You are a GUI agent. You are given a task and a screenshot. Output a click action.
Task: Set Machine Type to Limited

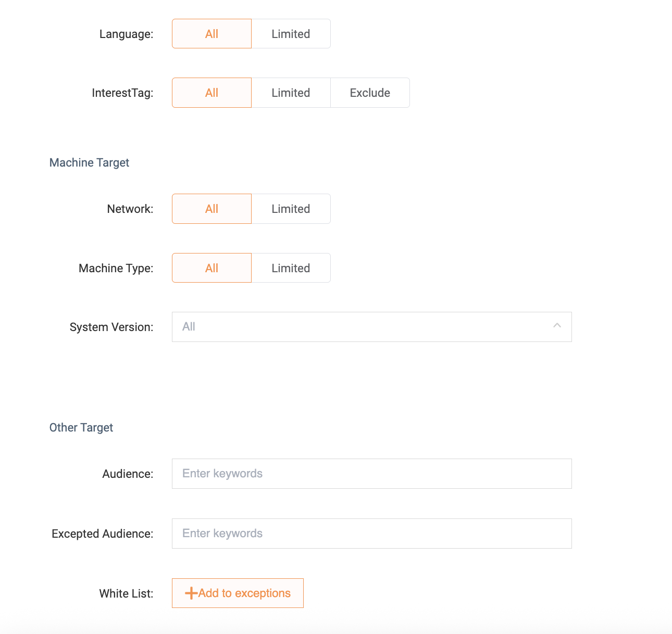click(x=291, y=268)
